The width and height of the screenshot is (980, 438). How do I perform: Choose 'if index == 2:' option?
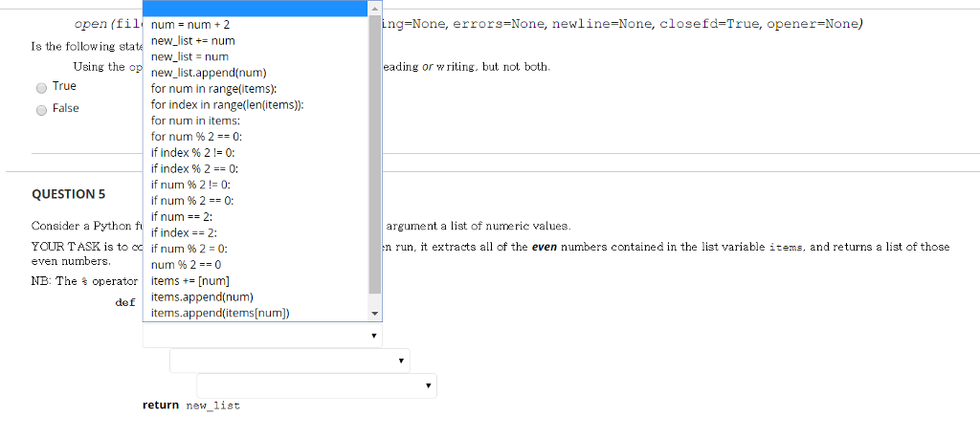(x=256, y=232)
